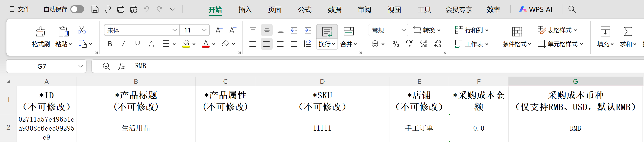Screen dimensions: 644x142
Task: Launch WPS AI assistant
Action: coord(536,9)
